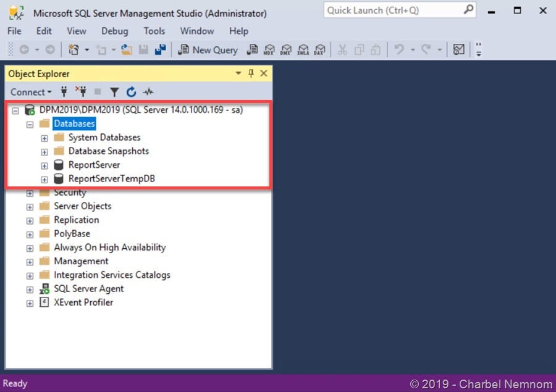
Task: Expand the Server Objects folder
Action: [x=30, y=207]
